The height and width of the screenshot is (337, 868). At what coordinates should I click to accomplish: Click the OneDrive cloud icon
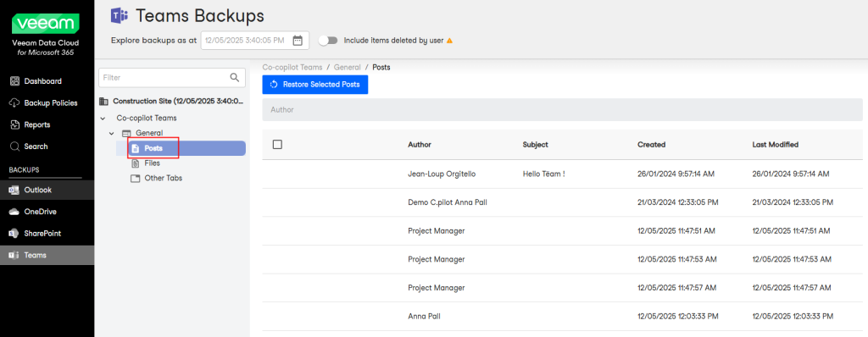(14, 212)
